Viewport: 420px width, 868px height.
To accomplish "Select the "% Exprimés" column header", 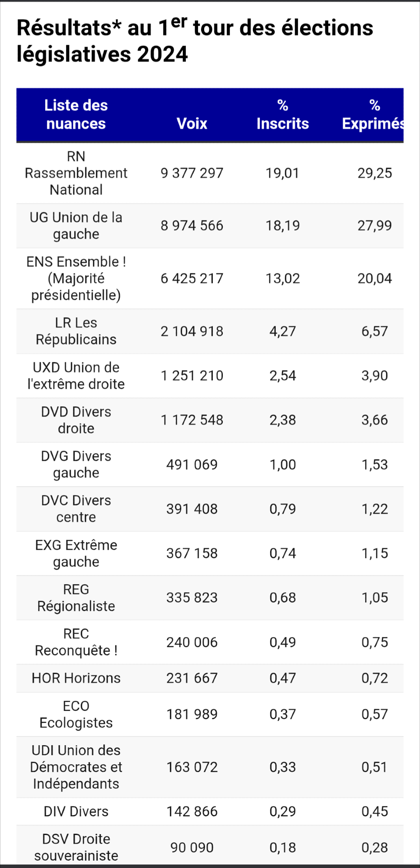I will click(374, 115).
